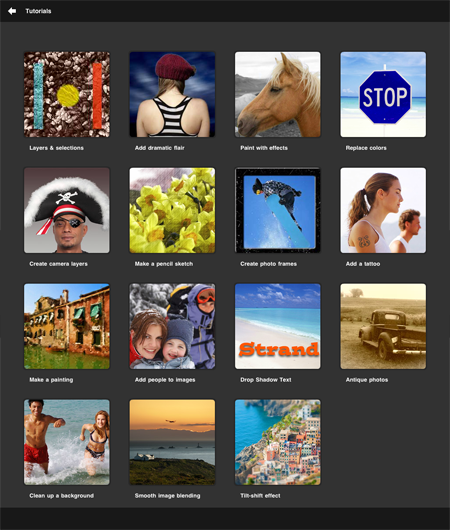Click the Replace colors label
Viewport: 450px width, 530px height.
[366, 148]
